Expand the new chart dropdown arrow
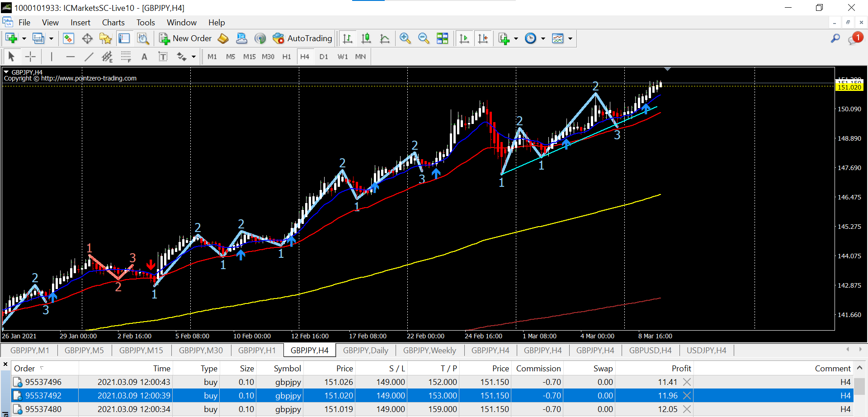Viewport: 868px width, 417px height. coord(24,38)
